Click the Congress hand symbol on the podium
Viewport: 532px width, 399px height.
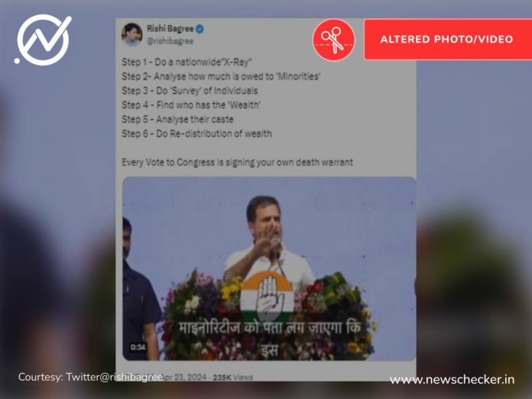(x=267, y=297)
